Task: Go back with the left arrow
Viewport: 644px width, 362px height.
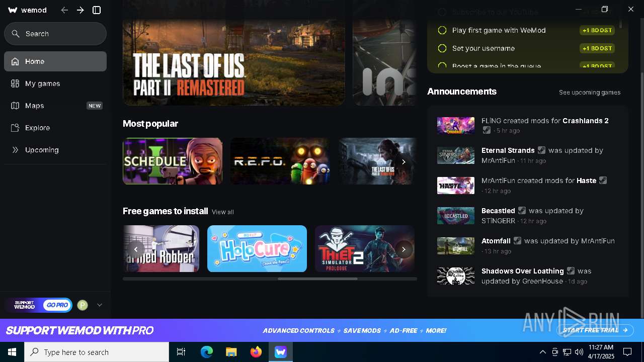Action: click(64, 10)
